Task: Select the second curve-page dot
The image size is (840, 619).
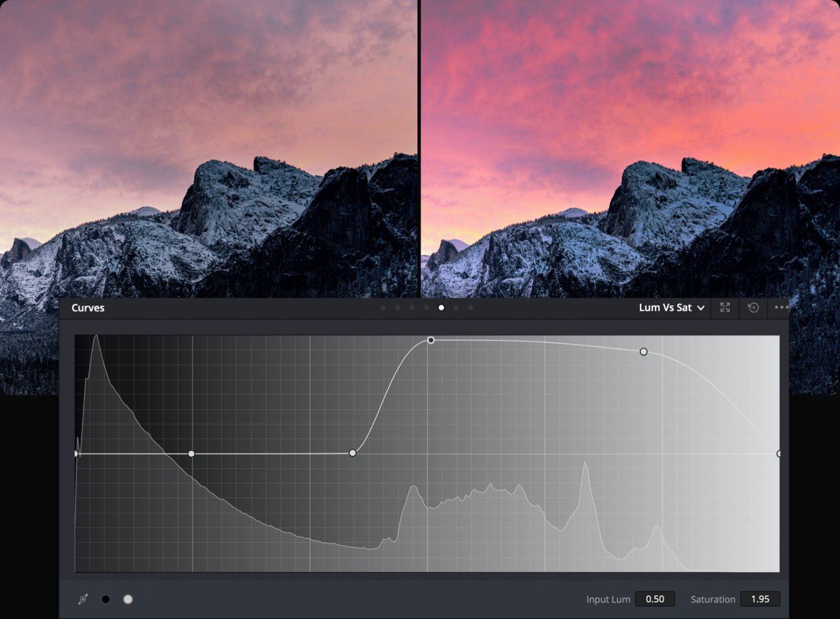Action: (397, 308)
